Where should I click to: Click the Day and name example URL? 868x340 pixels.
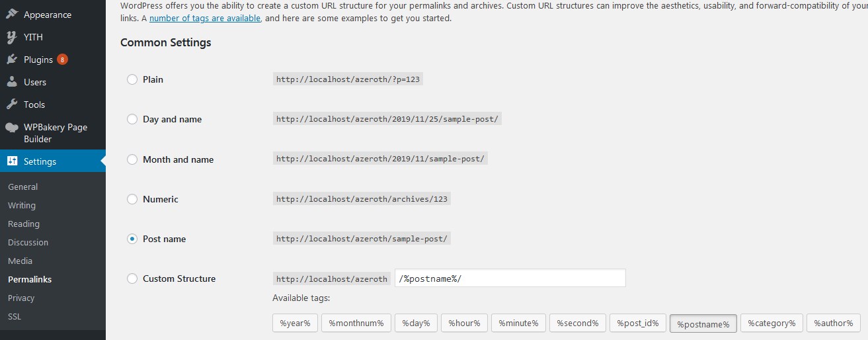387,120
